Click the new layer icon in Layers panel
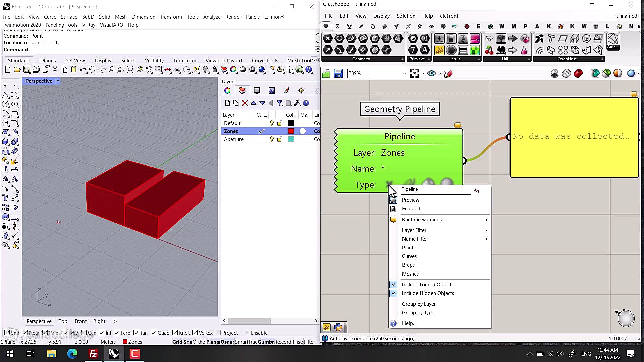Viewport: 644px width, 362px height. (x=227, y=103)
